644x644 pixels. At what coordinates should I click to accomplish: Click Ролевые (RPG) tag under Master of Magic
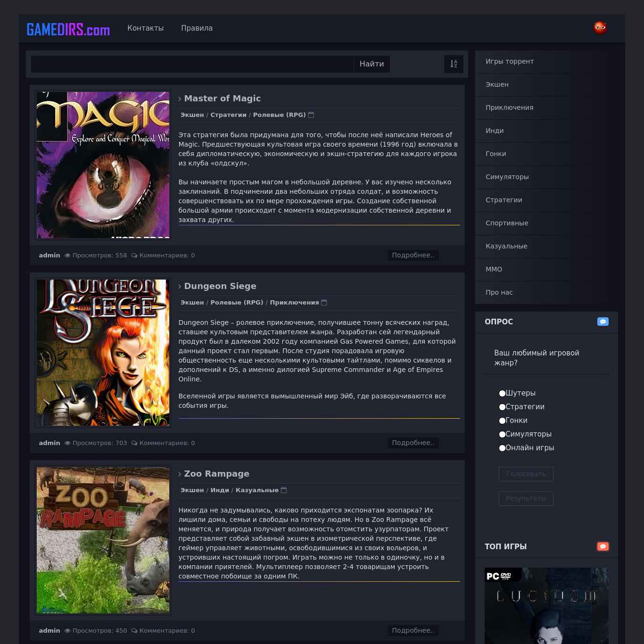(280, 115)
